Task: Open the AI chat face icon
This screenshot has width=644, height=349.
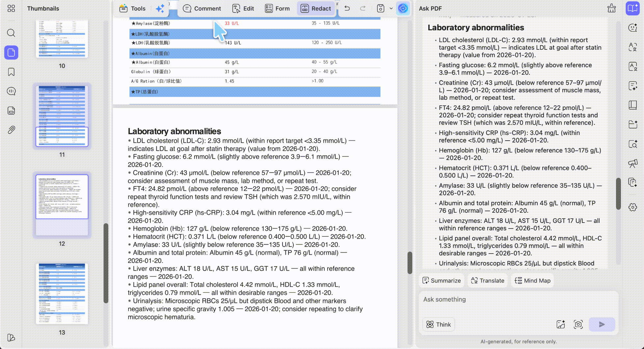Action: coord(633,28)
